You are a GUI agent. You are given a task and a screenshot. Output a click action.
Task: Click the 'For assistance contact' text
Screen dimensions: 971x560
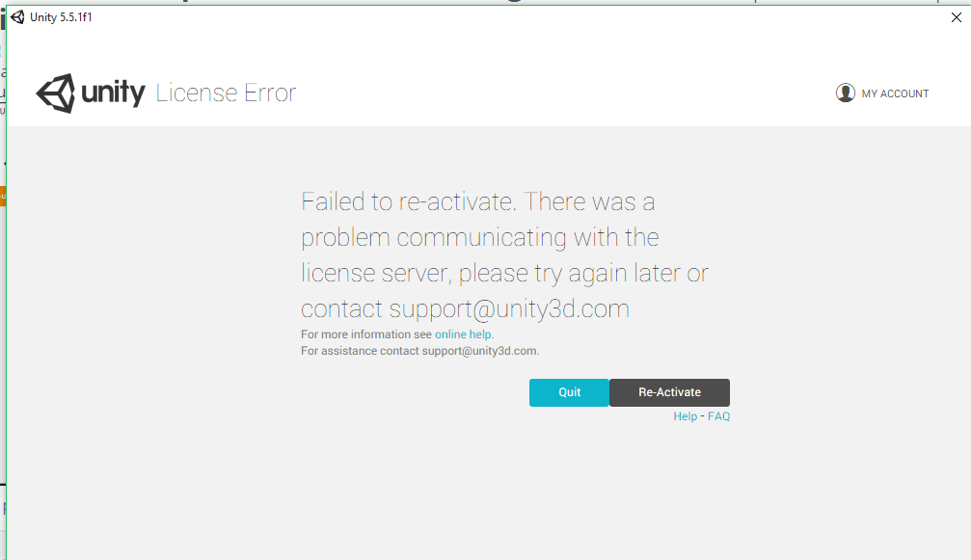360,351
